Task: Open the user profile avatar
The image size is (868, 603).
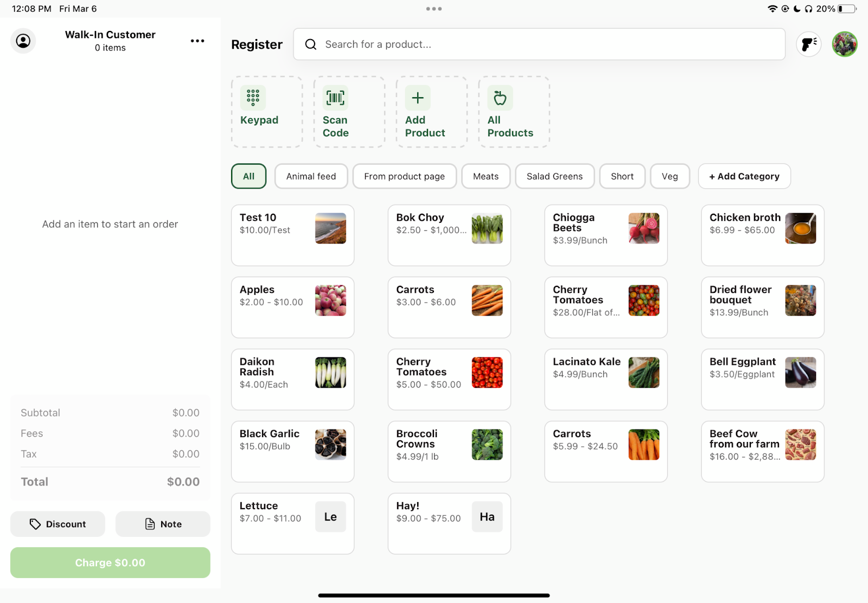Action: click(844, 44)
